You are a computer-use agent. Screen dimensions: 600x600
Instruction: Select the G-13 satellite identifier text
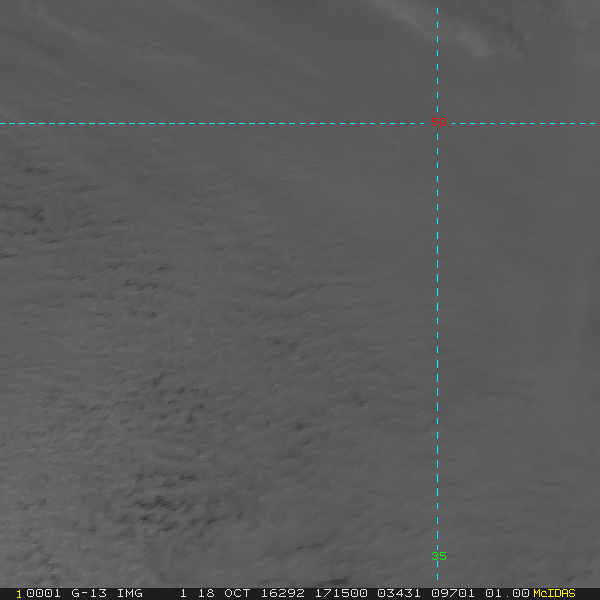coord(89,593)
